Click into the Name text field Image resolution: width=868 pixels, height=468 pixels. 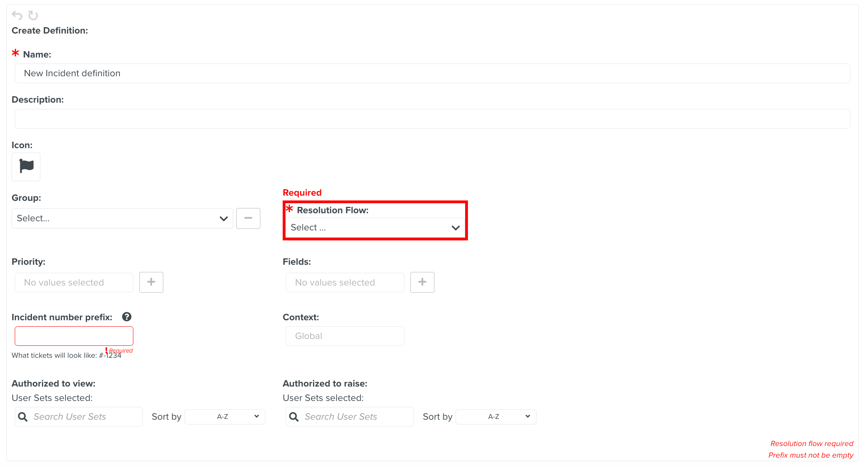[432, 73]
